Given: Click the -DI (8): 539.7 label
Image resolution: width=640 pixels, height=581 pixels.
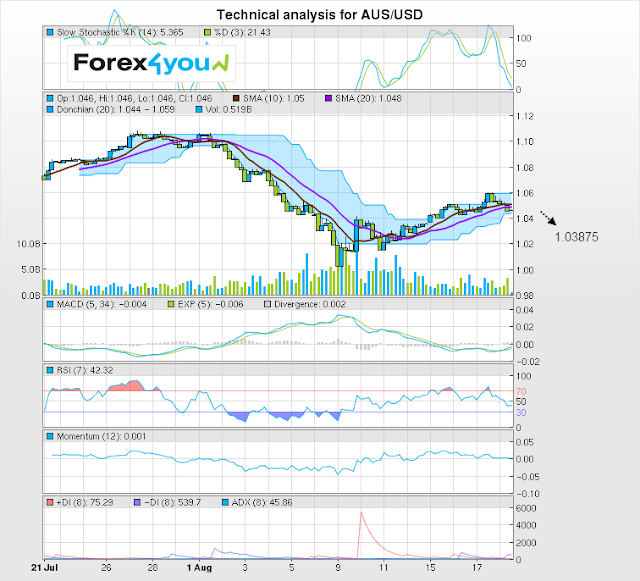Looking at the screenshot, I should (173, 503).
